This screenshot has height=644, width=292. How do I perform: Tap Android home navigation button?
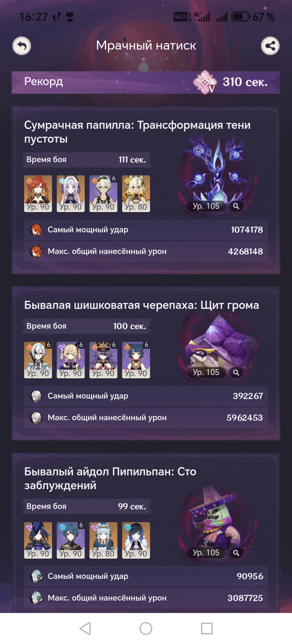146,628
